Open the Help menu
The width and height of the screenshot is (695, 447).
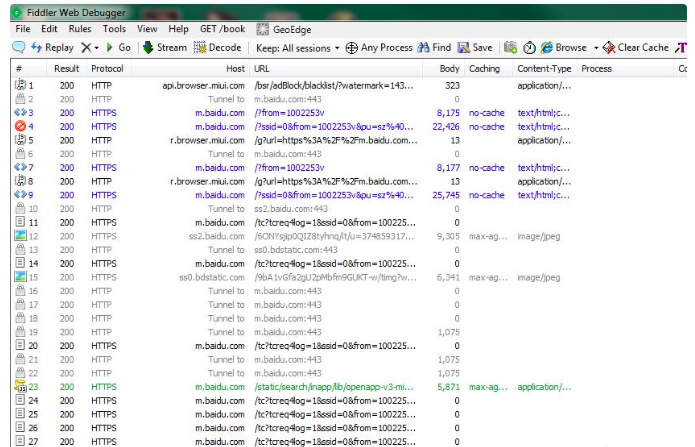178,29
